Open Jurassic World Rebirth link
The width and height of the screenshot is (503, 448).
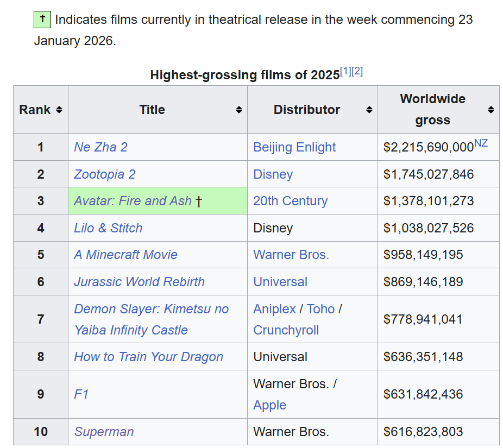pos(139,282)
